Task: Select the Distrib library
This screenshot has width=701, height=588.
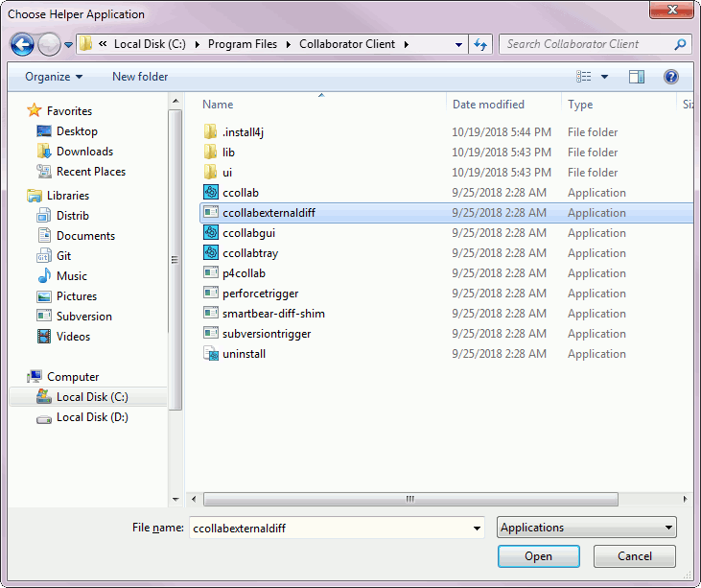Action: [73, 216]
